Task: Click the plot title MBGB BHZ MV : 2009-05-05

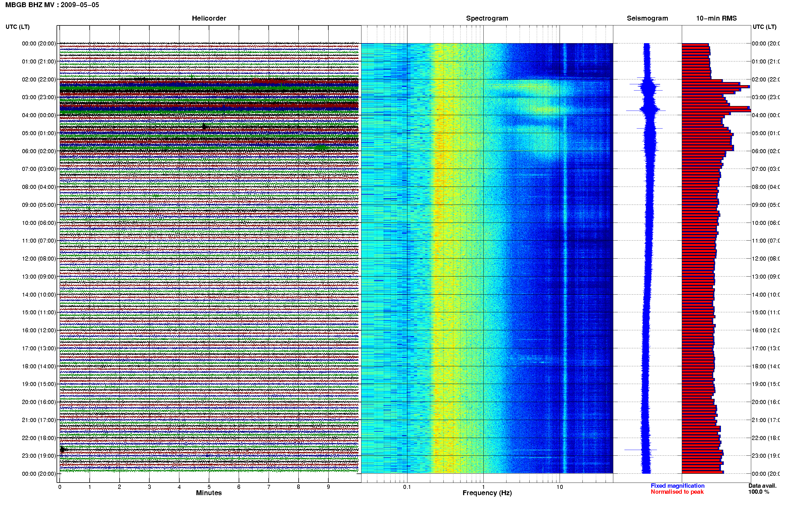Action: 52,5
